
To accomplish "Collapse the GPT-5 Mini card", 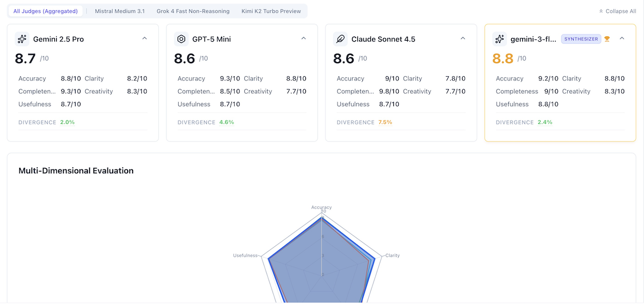I will click(x=303, y=39).
